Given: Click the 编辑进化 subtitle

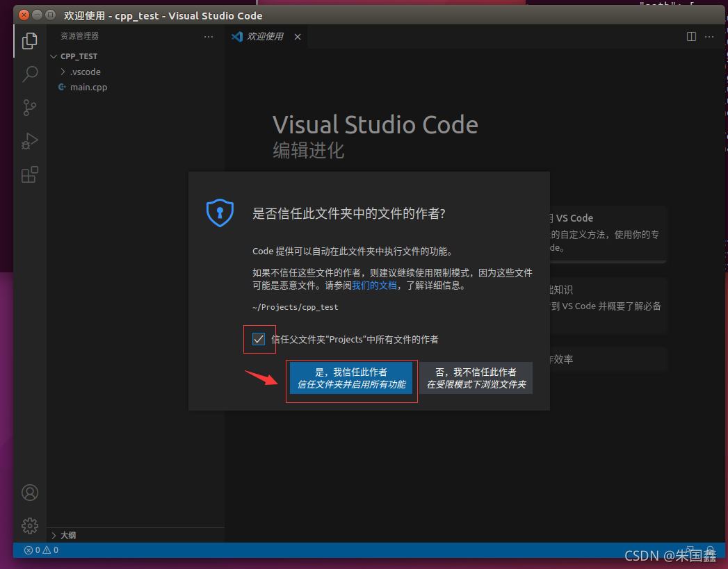Looking at the screenshot, I should click(308, 150).
